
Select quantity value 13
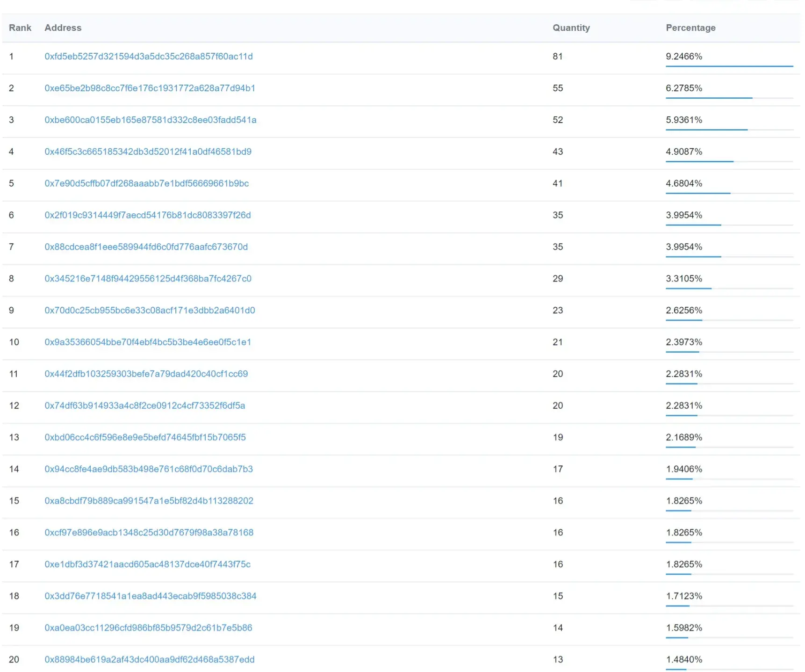(558, 660)
